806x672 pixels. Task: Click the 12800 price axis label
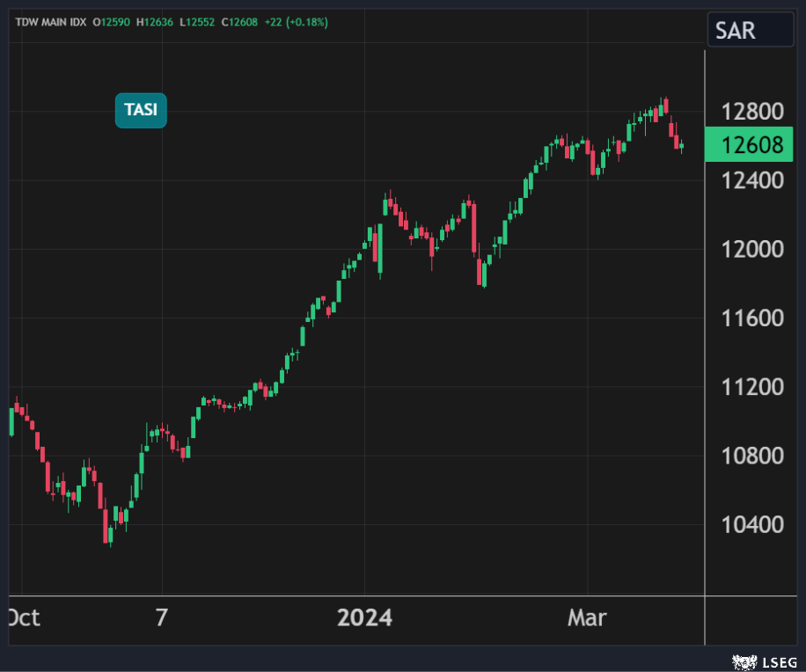tap(751, 112)
